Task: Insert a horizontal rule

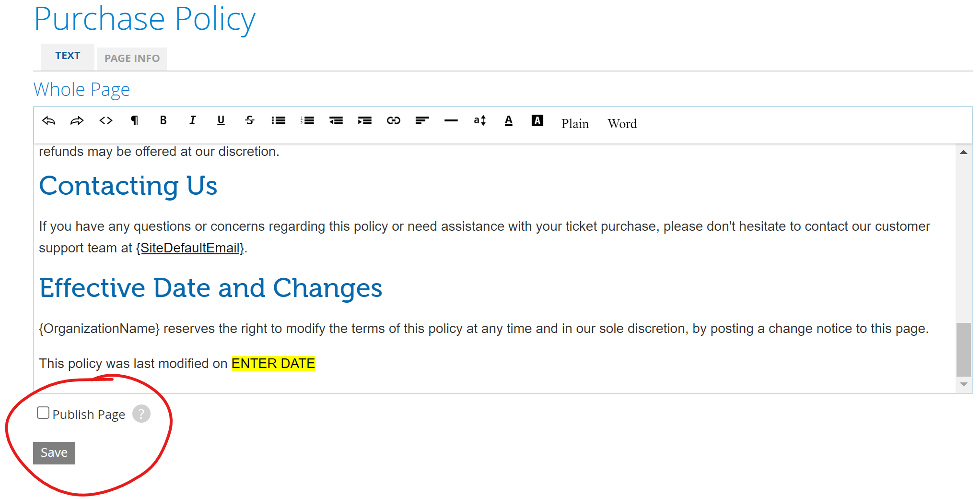Action: [451, 121]
